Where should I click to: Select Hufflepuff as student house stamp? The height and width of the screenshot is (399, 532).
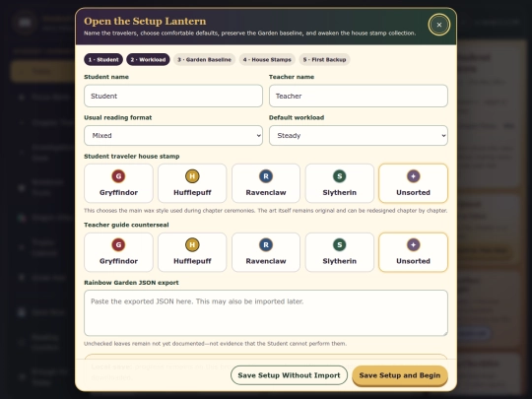tap(192, 183)
